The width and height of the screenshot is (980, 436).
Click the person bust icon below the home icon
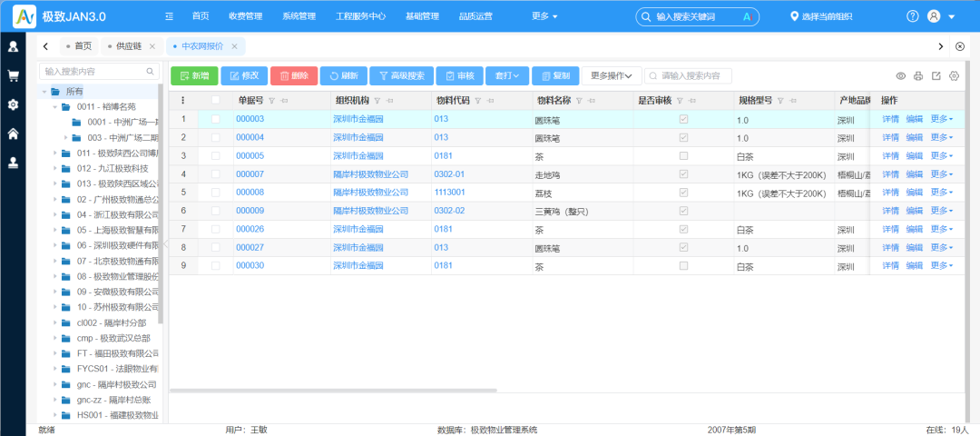13,163
